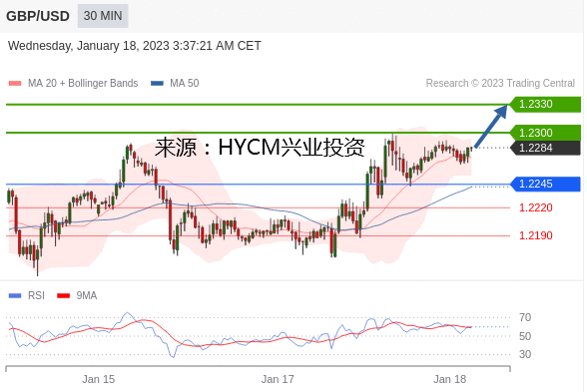This screenshot has width=587, height=392.
Task: Click the Jan 18 date axis label
Action: pyautogui.click(x=449, y=379)
